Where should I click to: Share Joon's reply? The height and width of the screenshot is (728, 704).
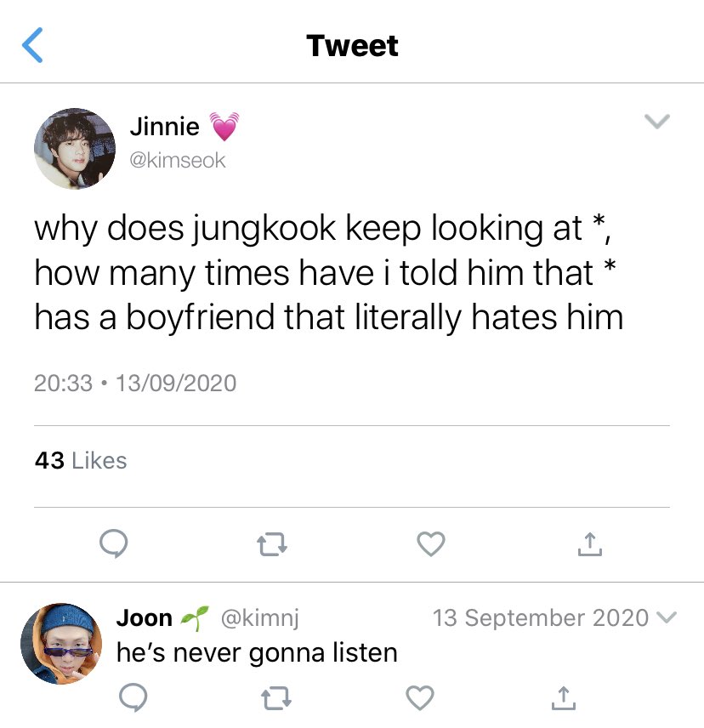(x=564, y=698)
